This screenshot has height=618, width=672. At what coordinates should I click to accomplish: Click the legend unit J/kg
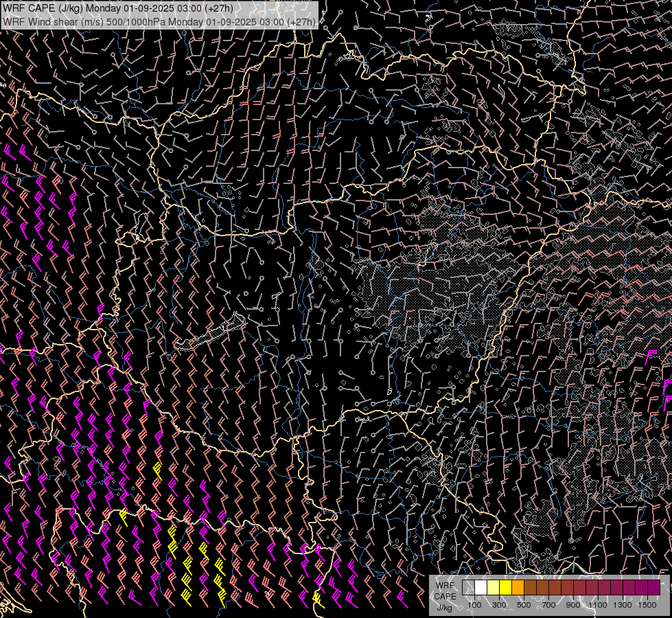[x=445, y=608]
